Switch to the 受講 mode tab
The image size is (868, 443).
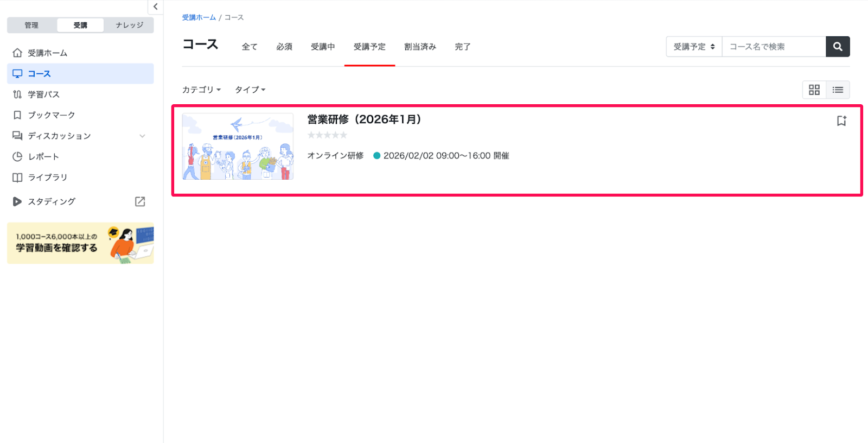point(80,25)
